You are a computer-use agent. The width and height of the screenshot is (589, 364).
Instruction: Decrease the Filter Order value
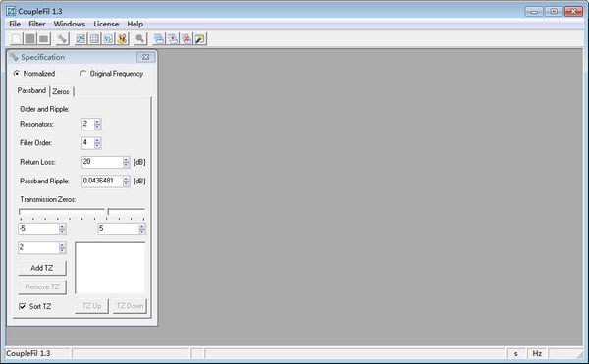coord(97,145)
